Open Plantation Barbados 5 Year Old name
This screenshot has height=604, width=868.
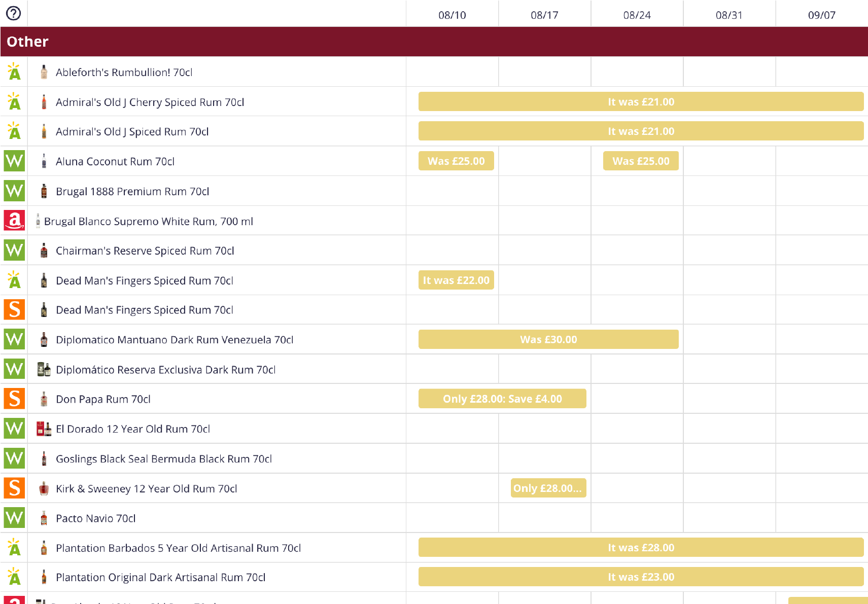click(179, 548)
